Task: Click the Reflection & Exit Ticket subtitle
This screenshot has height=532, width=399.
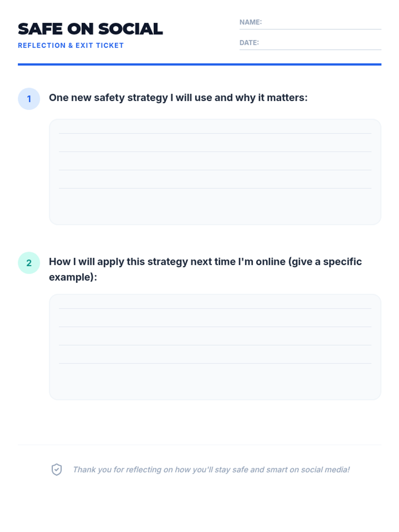Action: (70, 46)
